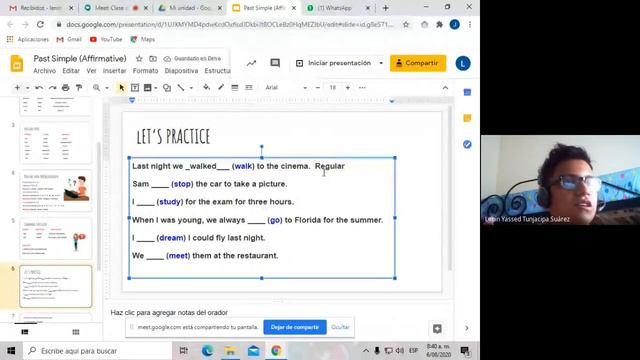Screen dimensions: 640x360
Task: Open the Ver menu
Action: click(91, 71)
